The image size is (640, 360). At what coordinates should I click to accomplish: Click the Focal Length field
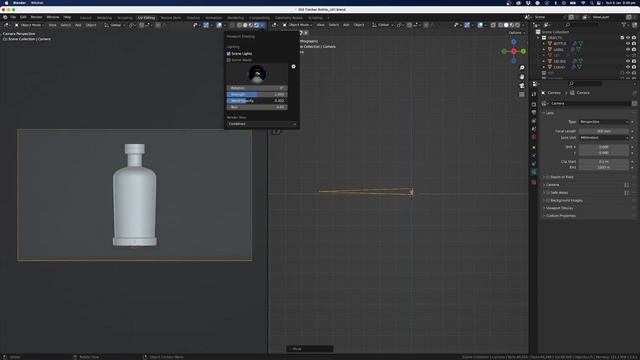(604, 131)
